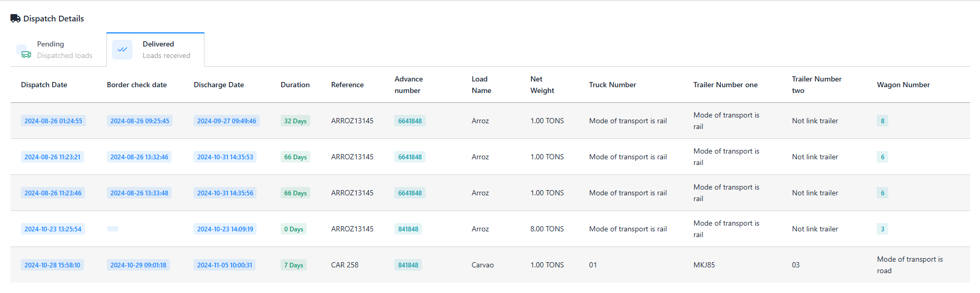Viewport: 980px width, 293px height.
Task: Click wagon number badge 8
Action: pos(882,121)
